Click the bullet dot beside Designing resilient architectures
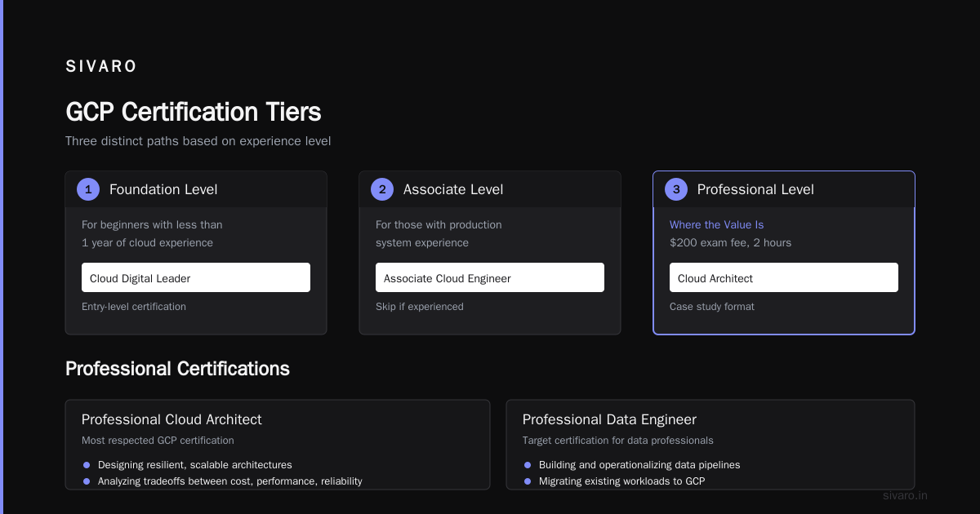The width and height of the screenshot is (980, 514). pos(87,465)
